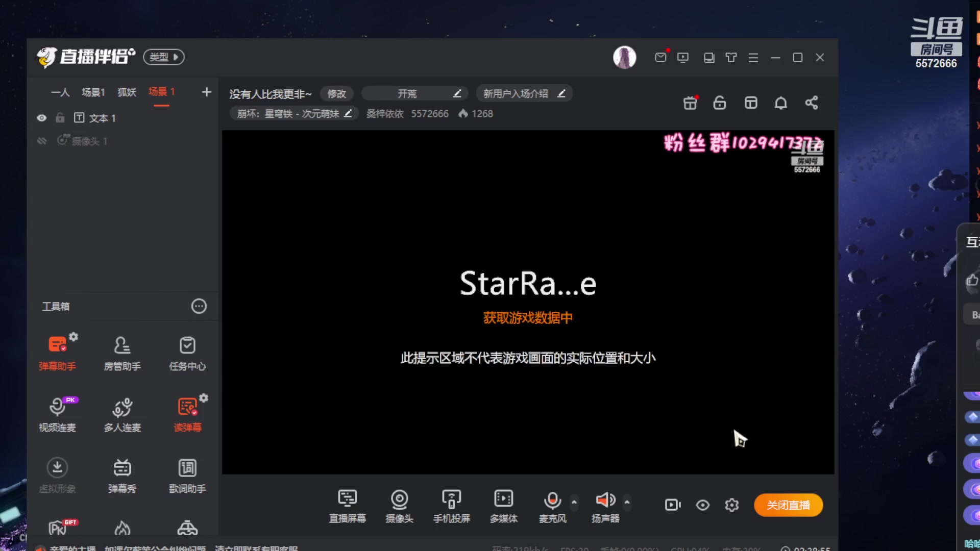Switch to 一人 scene tab
Image resolution: width=980 pixels, height=551 pixels.
tap(60, 92)
